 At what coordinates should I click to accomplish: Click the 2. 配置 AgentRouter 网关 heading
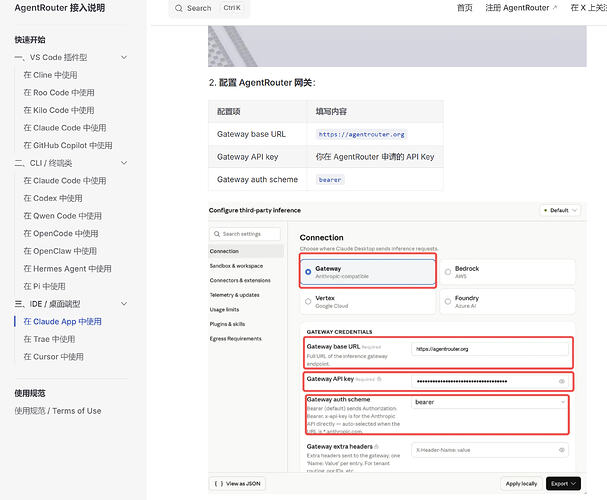click(x=262, y=83)
